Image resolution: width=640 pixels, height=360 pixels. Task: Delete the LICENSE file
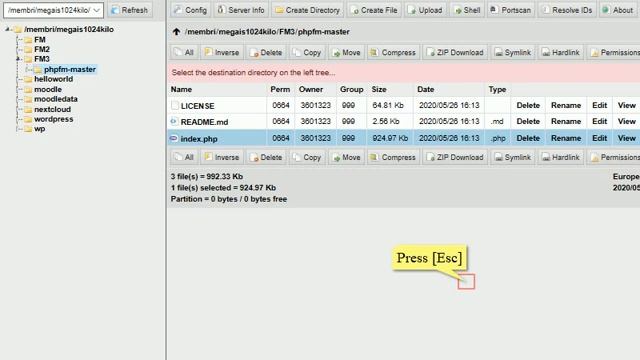528,105
